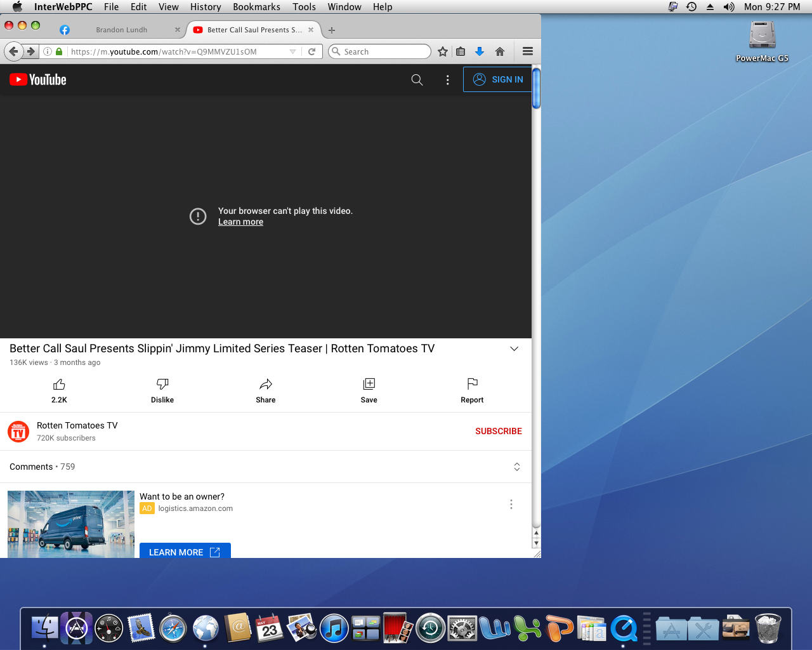Launch Safari from the Dock

(x=173, y=628)
